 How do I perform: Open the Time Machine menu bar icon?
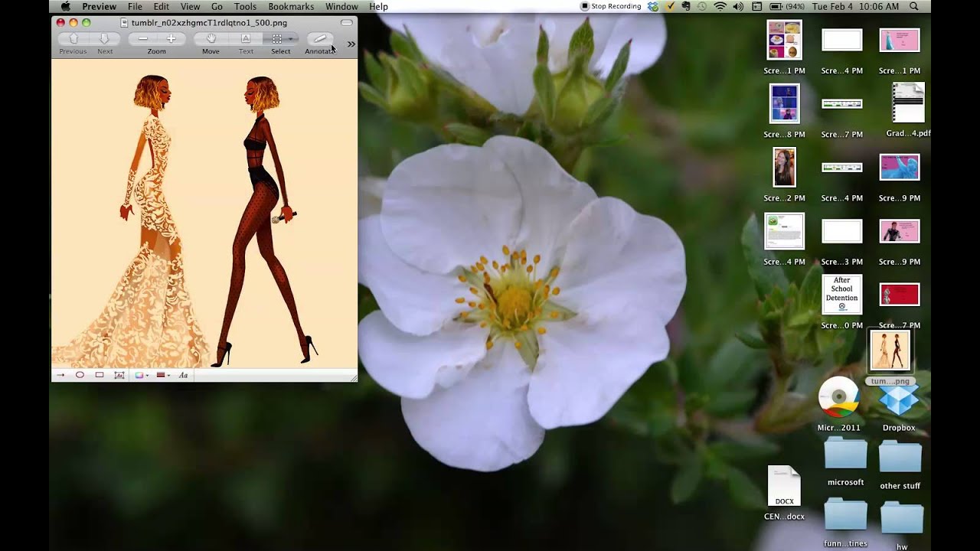703,6
